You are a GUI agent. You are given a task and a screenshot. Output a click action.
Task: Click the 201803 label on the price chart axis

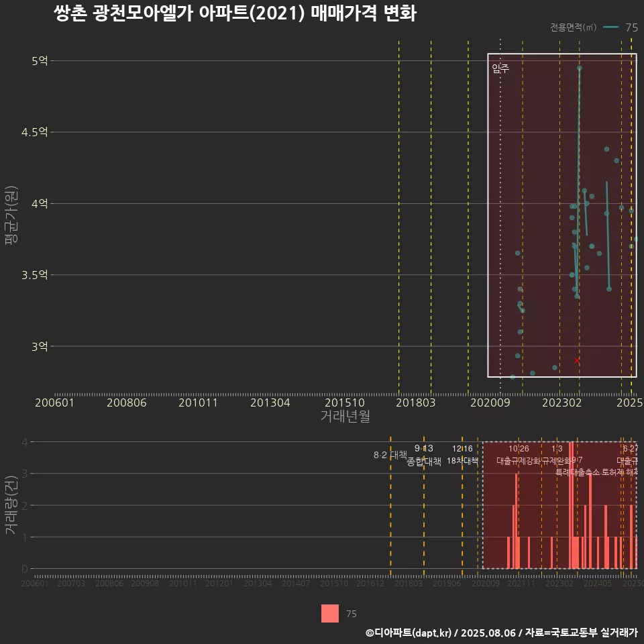415,402
